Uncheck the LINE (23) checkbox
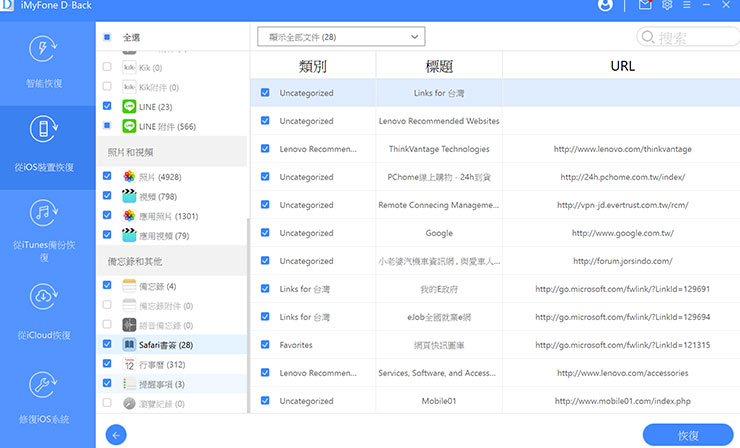 [107, 106]
